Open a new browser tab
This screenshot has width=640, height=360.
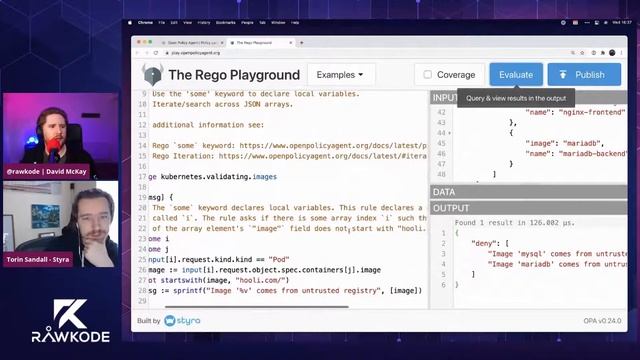(302, 42)
